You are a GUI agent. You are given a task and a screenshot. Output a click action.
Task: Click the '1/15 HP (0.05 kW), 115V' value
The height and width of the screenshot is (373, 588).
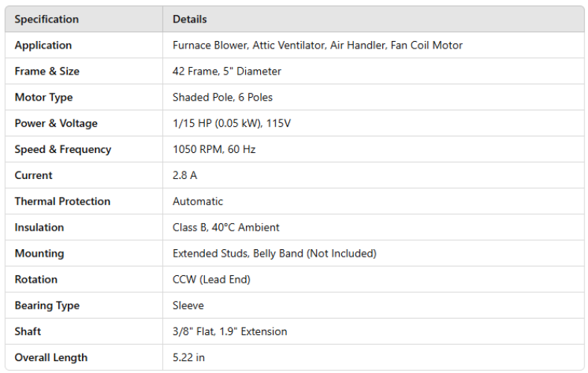[232, 124]
